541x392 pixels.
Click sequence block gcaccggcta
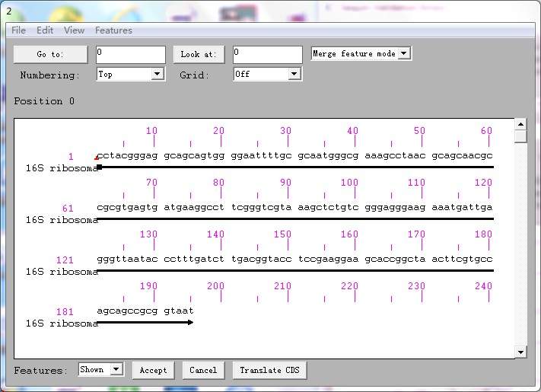tap(395, 259)
